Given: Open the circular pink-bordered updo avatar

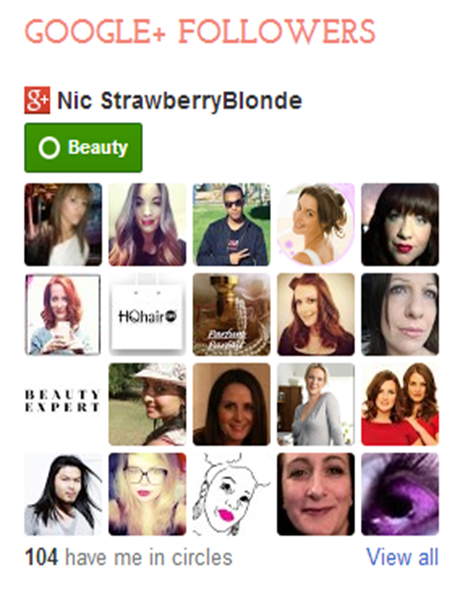Looking at the screenshot, I should coord(316,225).
